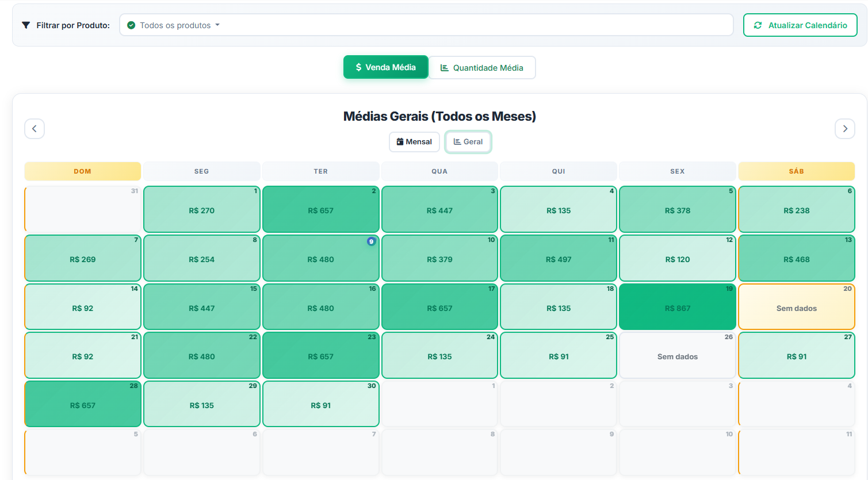Advance to next month with right chevron

[x=844, y=129]
